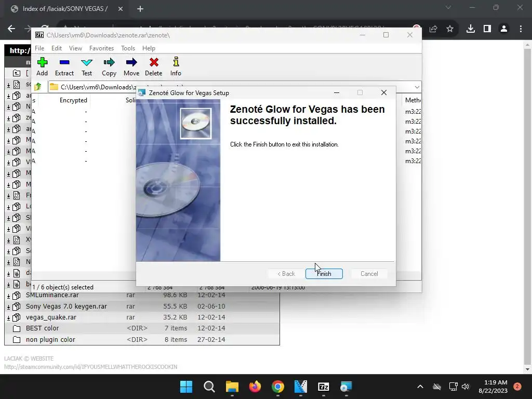Image resolution: width=532 pixels, height=399 pixels.
Task: Click the BEST color folder icon
Action: (x=17, y=328)
